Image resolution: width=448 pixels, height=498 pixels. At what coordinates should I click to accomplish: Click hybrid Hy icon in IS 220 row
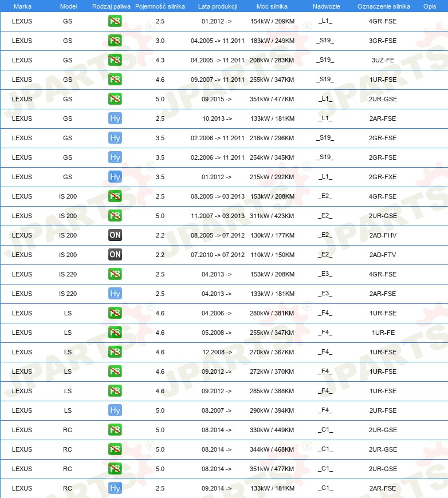(x=115, y=294)
